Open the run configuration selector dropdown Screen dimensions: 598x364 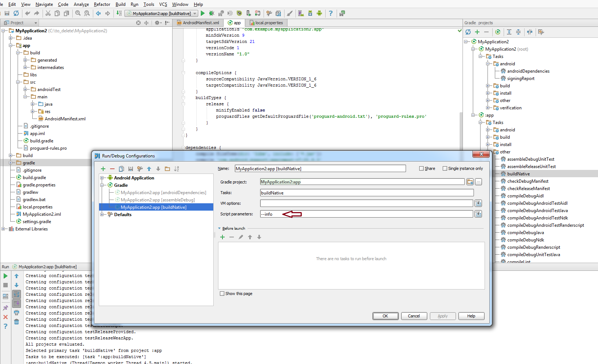(162, 14)
